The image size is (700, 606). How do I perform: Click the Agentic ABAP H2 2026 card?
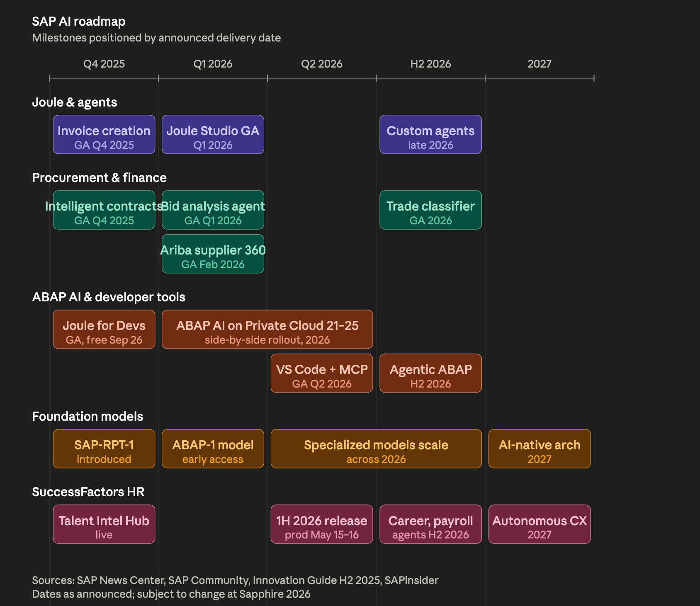430,373
